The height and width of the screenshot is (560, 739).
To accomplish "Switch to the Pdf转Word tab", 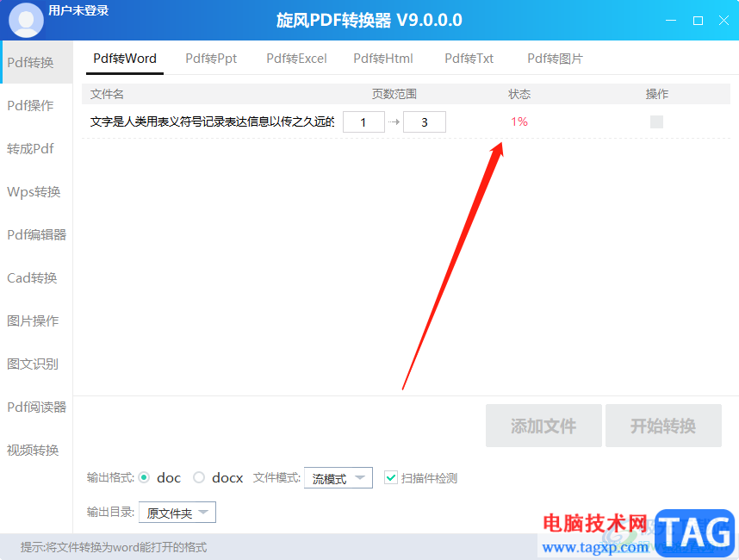I will click(x=125, y=59).
